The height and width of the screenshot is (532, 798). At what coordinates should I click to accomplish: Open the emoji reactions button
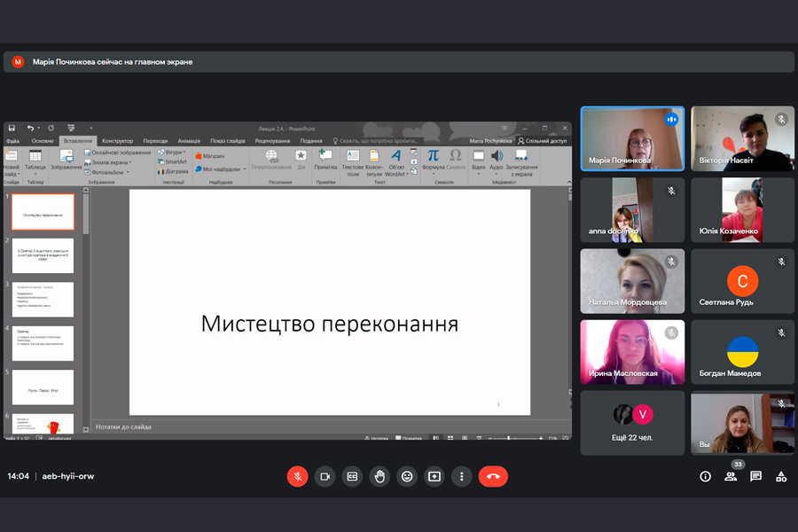tap(407, 476)
